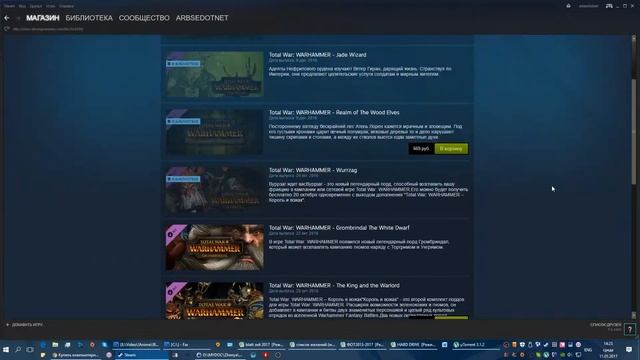Image resolution: width=640 pixels, height=360 pixels.
Task: Click Добавить игру at bottom left
Action: click(x=24, y=325)
